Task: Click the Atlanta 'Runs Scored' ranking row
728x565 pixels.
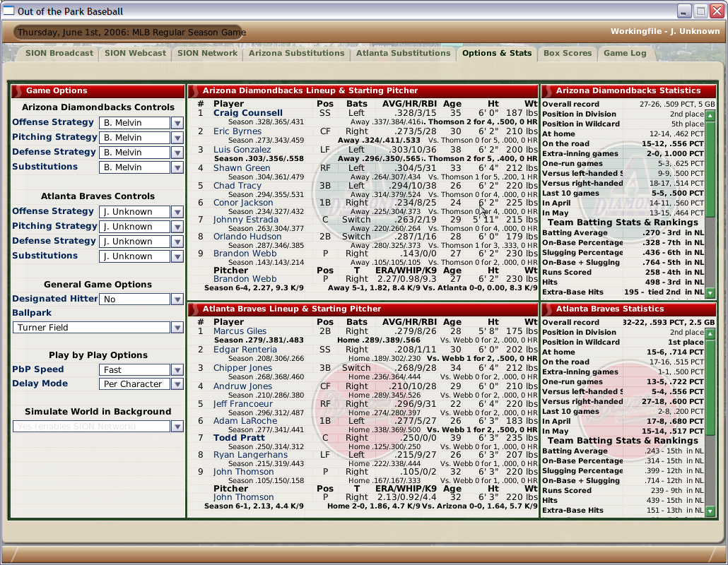Action: (x=623, y=491)
